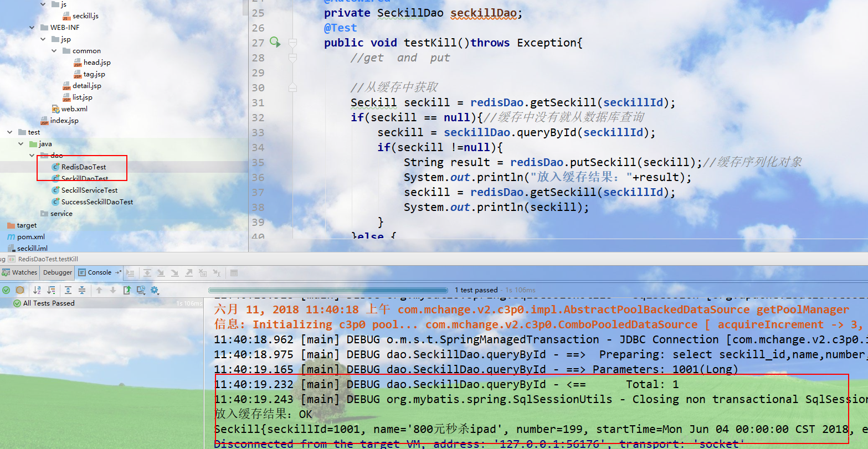Viewport: 868px width, 449px height.
Task: Go to previous failed test arrow
Action: point(99,290)
